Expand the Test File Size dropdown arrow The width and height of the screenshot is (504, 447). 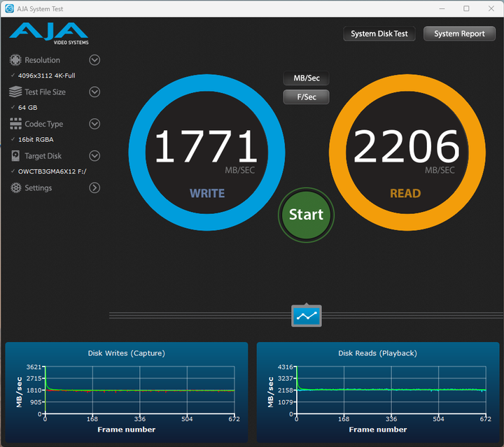point(94,92)
